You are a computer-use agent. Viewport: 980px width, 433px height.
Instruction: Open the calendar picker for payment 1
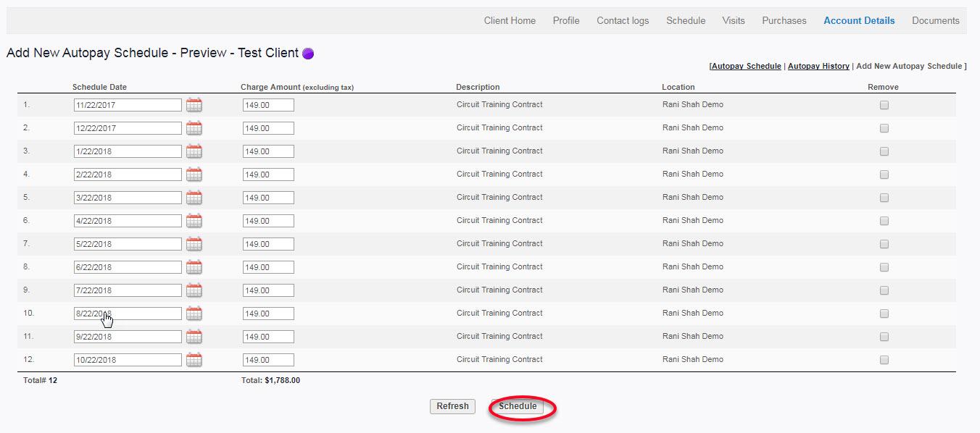[194, 104]
